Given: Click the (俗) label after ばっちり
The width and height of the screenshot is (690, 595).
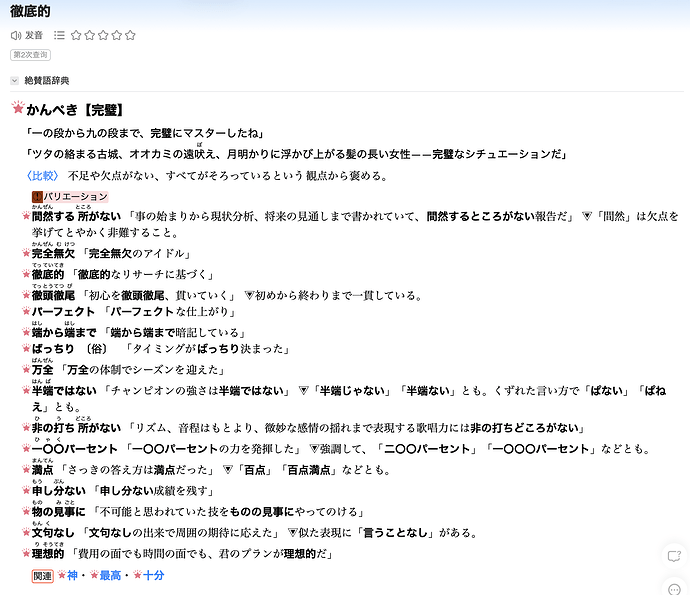Looking at the screenshot, I should pos(97,349).
